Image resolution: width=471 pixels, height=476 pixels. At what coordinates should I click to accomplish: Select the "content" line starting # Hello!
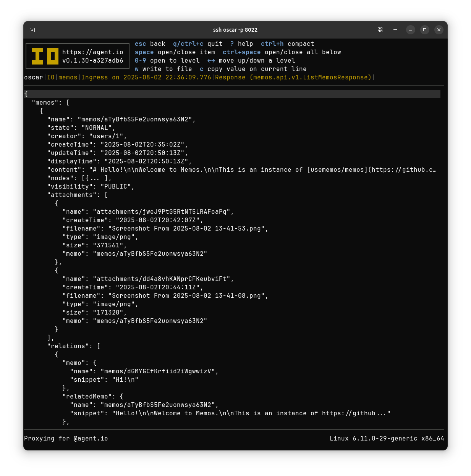click(242, 170)
